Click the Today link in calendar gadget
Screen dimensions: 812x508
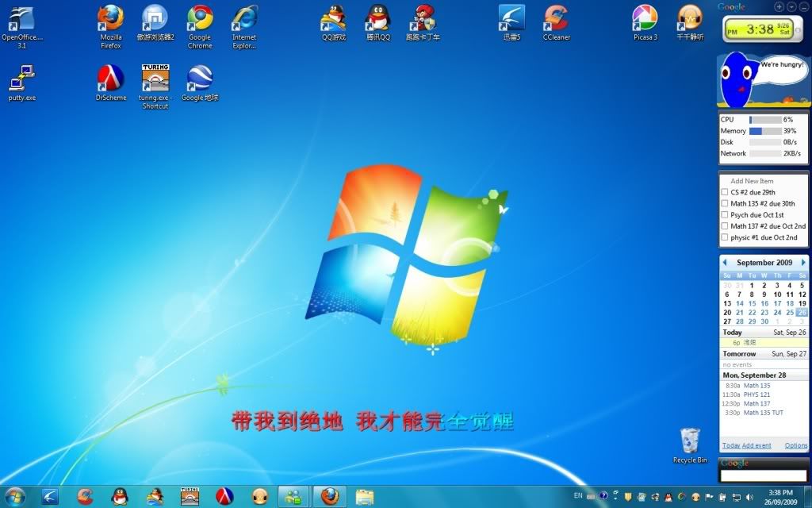click(731, 445)
